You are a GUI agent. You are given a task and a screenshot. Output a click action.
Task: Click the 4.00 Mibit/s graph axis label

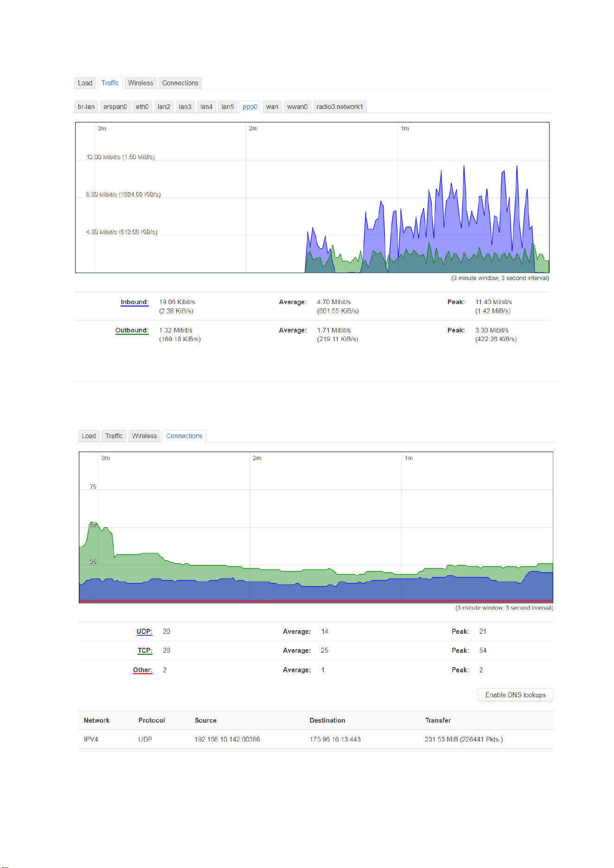(122, 232)
